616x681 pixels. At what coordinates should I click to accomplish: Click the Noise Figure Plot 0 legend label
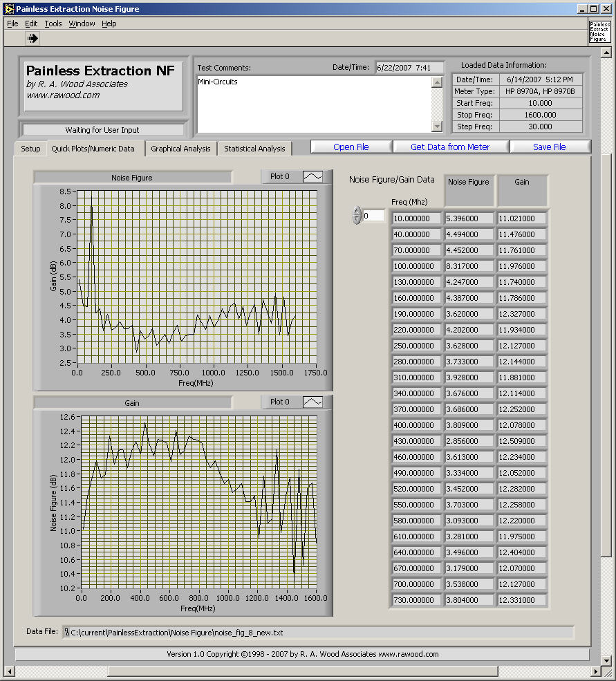[280, 176]
